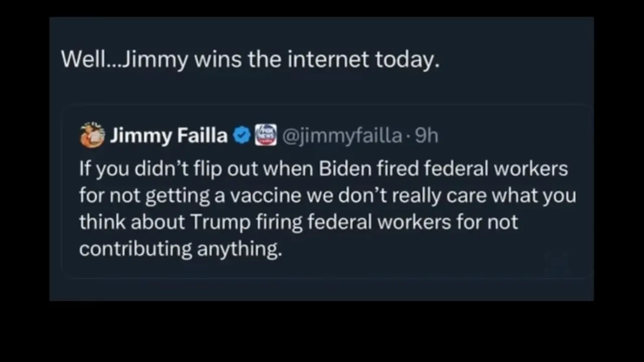The image size is (644, 362).
Task: Click Jimmy Failla's profile avatar
Action: [x=92, y=135]
